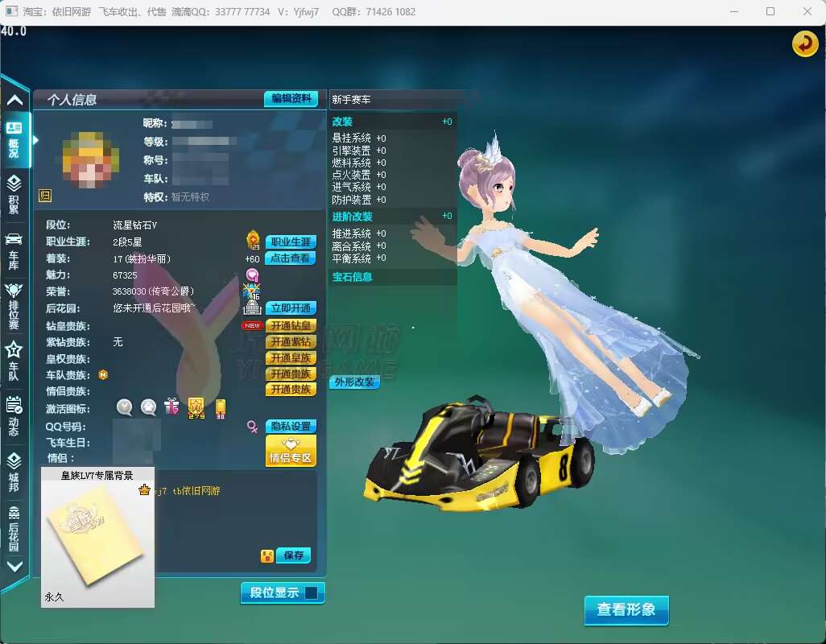Screen dimensions: 826x644
Task: Click 开通贵族 in the 车队贵族 row
Action: [x=291, y=374]
